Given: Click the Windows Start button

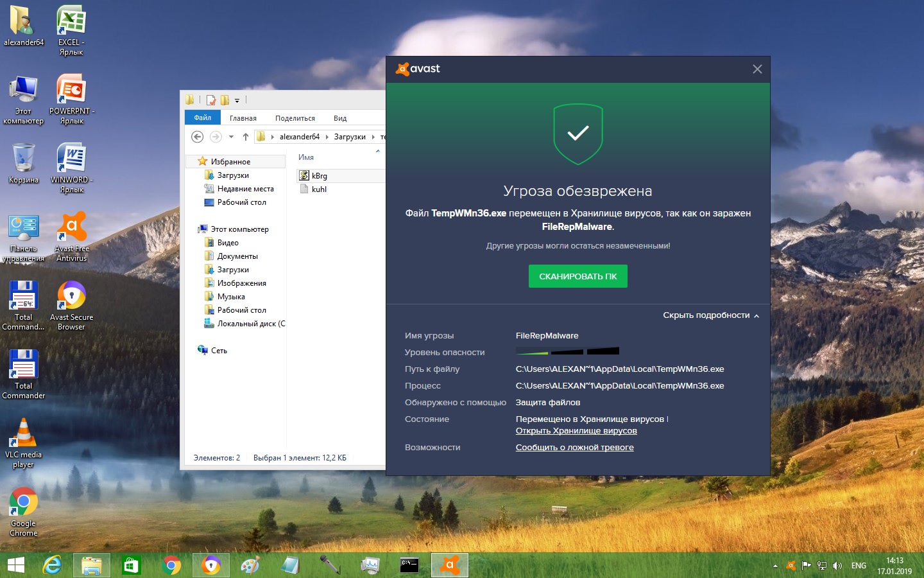Looking at the screenshot, I should click(16, 565).
